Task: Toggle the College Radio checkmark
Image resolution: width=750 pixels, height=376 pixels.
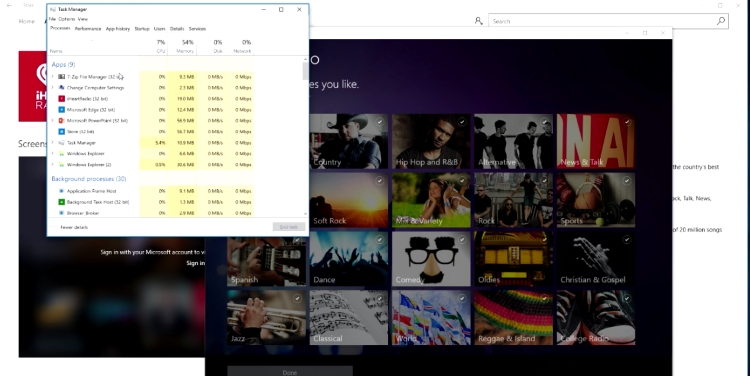Action: [627, 299]
